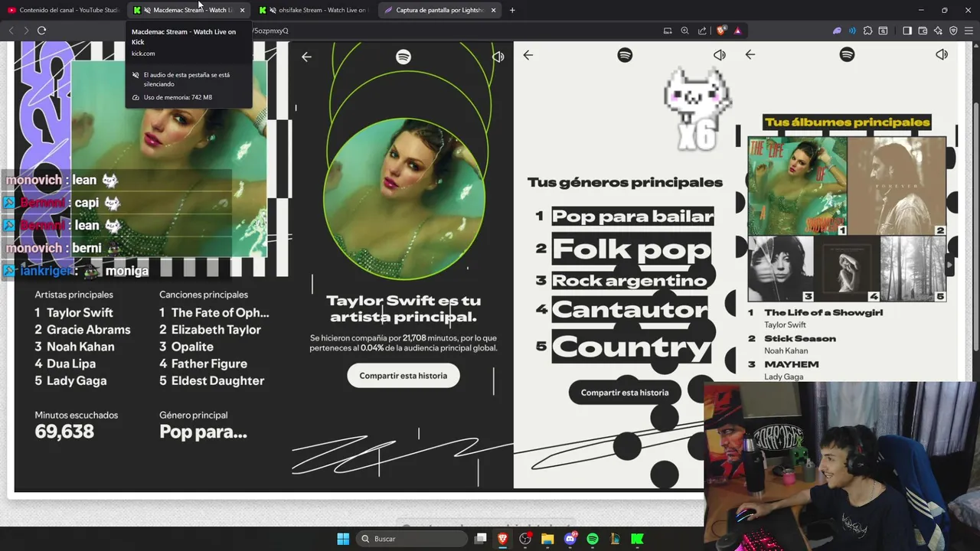The width and height of the screenshot is (980, 551).
Task: Click 'Stick Season' in the albums list
Action: [800, 338]
